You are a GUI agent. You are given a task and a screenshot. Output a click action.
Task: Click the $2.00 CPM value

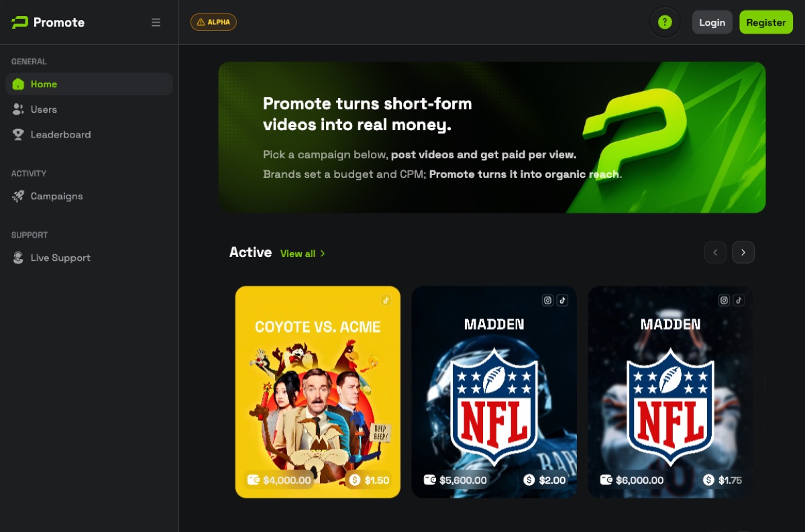click(x=552, y=480)
